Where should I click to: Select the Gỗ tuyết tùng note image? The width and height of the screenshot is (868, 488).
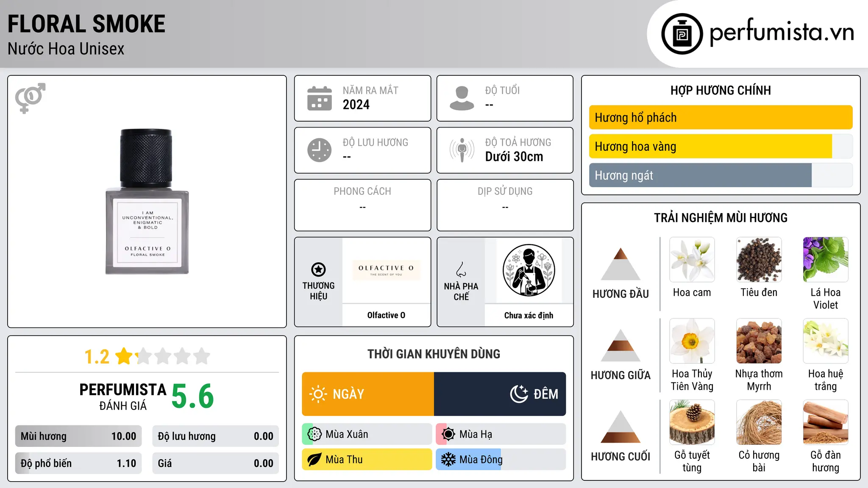[x=692, y=422]
